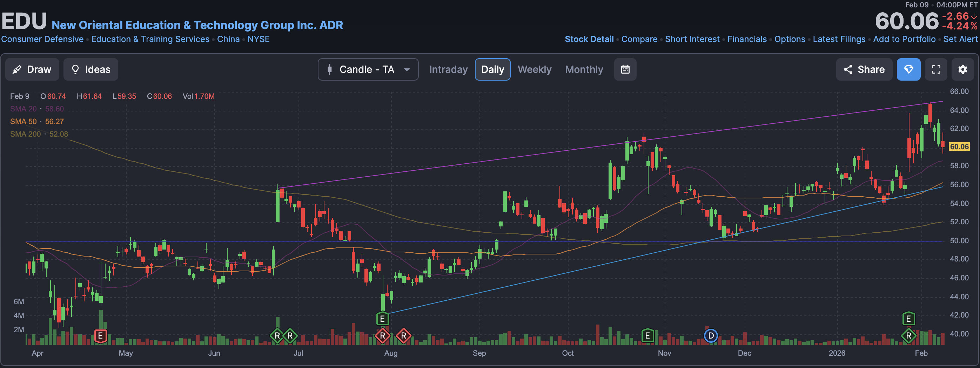Open the New Oriental Education company name link
Image resolution: width=980 pixels, height=368 pixels.
click(x=197, y=25)
